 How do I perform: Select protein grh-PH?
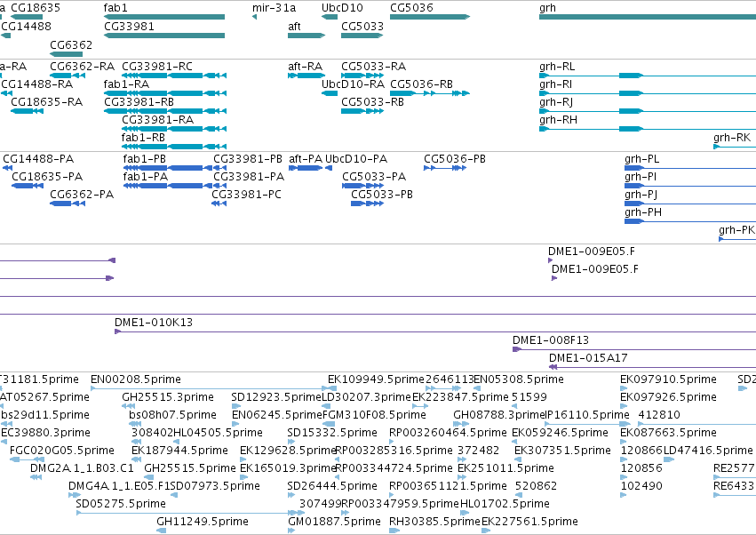pos(690,221)
